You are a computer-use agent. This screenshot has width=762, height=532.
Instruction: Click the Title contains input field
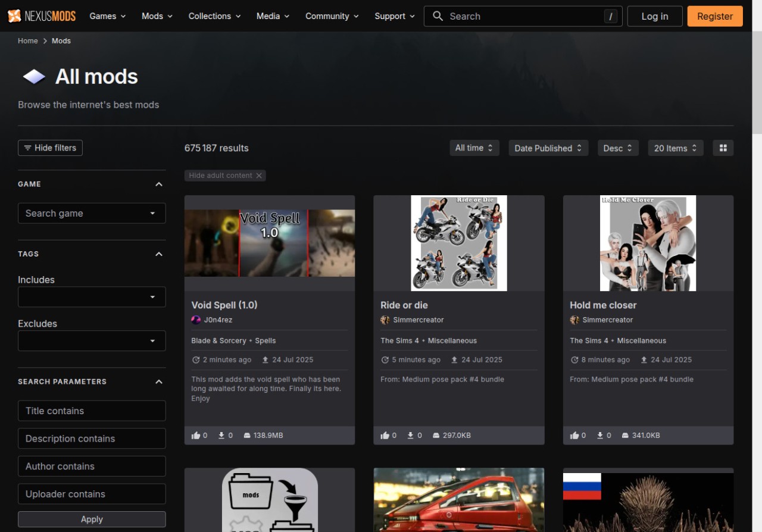(x=92, y=411)
